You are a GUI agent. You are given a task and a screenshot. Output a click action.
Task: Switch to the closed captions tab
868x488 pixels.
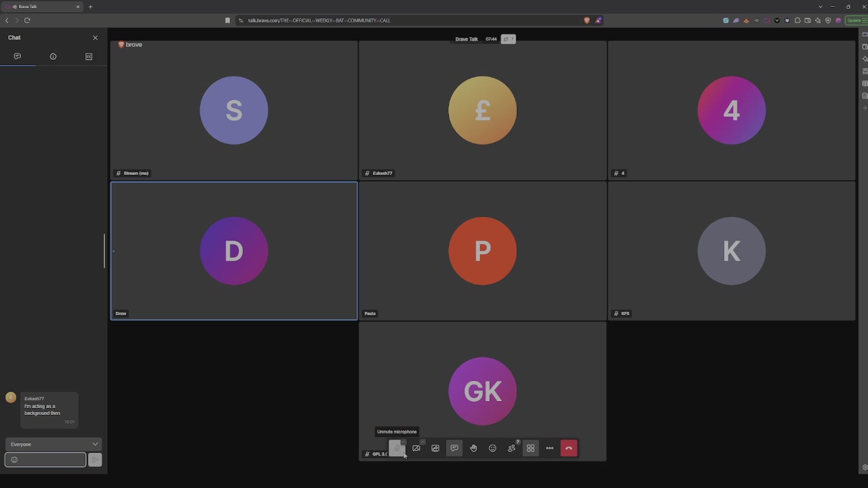click(x=89, y=56)
